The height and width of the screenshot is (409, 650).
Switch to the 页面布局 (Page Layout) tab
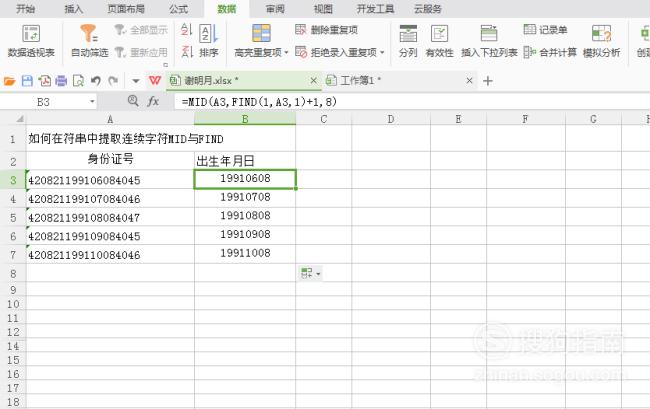pos(126,9)
